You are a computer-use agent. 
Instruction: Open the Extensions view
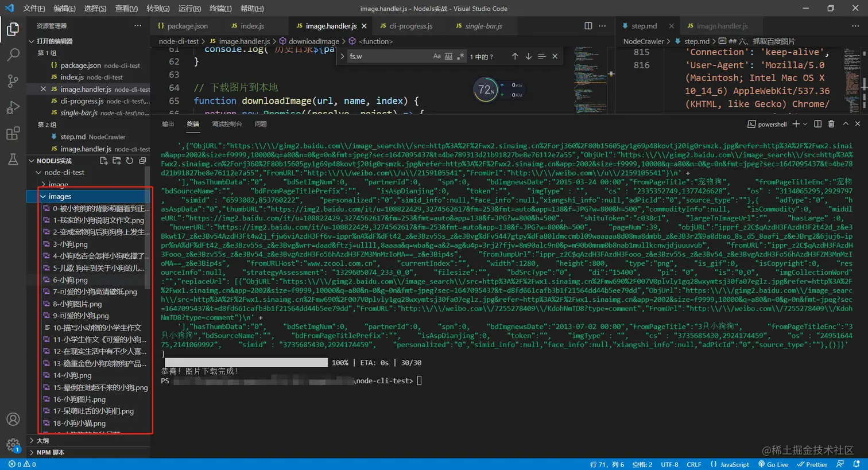[x=13, y=134]
